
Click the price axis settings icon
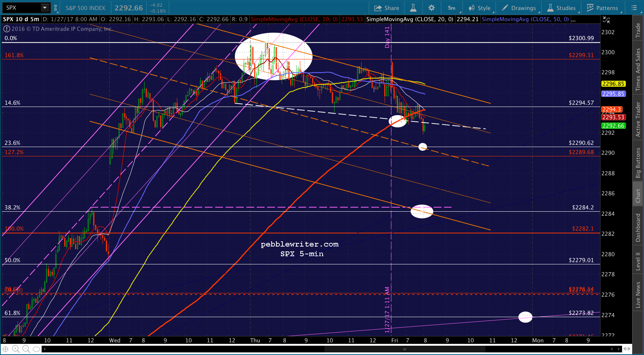(x=606, y=20)
